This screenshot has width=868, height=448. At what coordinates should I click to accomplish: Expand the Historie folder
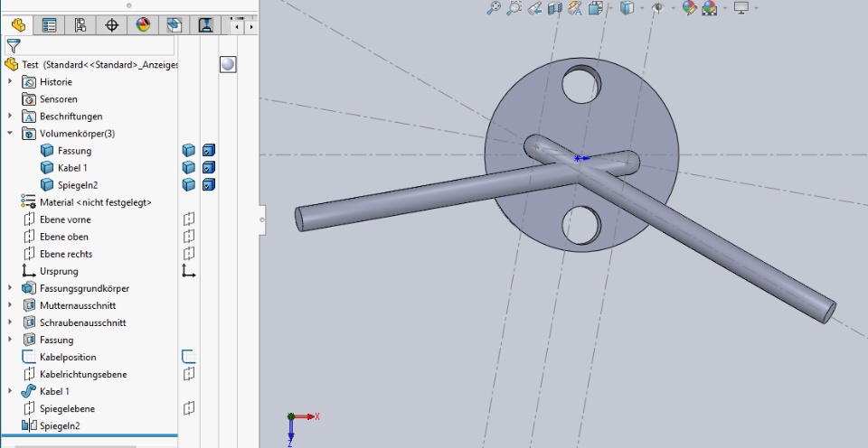9,81
